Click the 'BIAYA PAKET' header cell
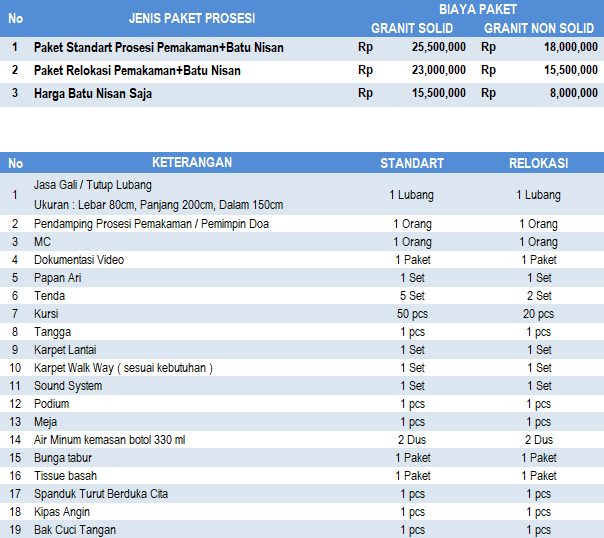604x538 pixels. coord(477,8)
